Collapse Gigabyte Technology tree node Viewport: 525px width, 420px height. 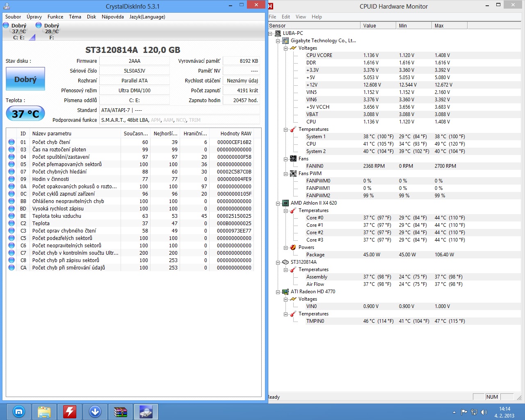tap(278, 41)
